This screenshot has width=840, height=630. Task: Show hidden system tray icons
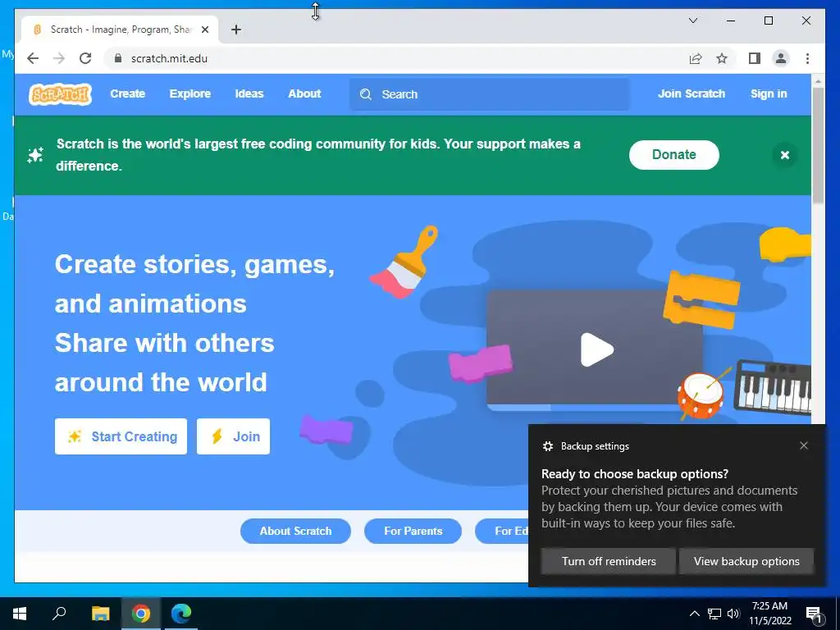point(694,614)
